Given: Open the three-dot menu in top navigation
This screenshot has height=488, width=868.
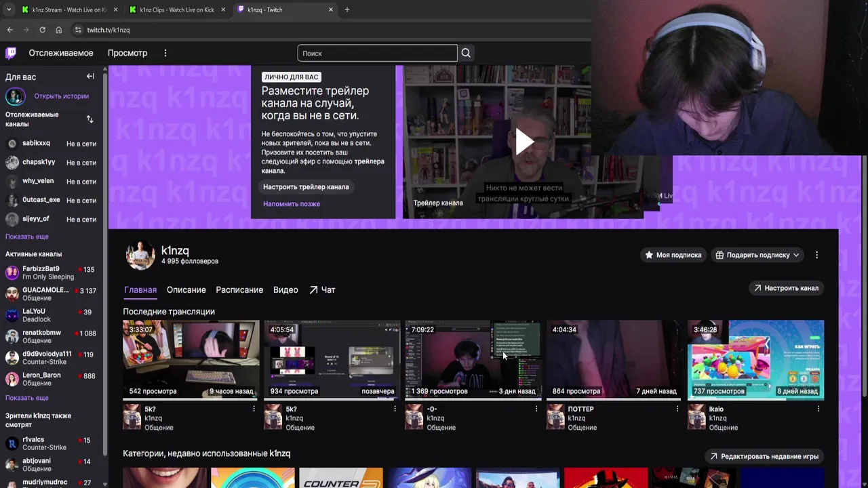Looking at the screenshot, I should click(x=165, y=53).
